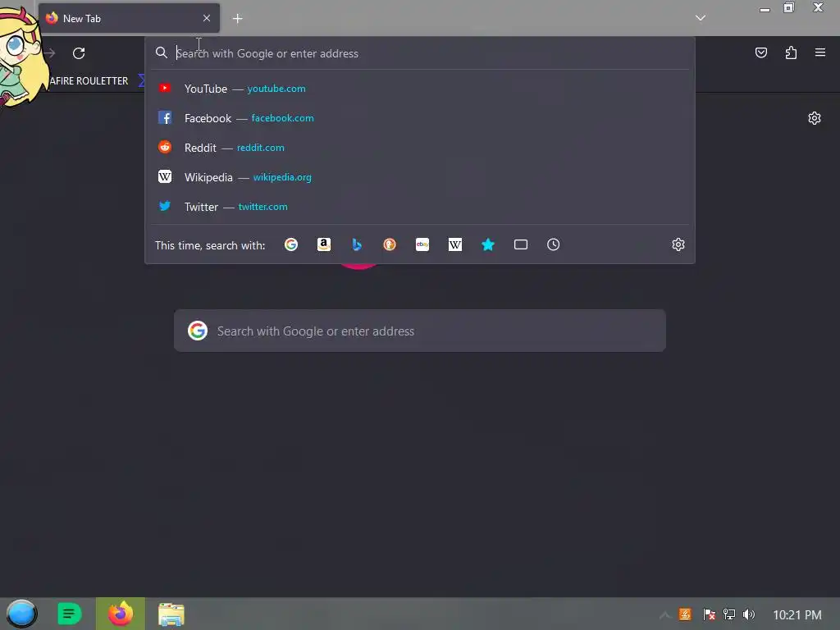
Task: Open the twitter.com suggestion link
Action: pos(263,206)
